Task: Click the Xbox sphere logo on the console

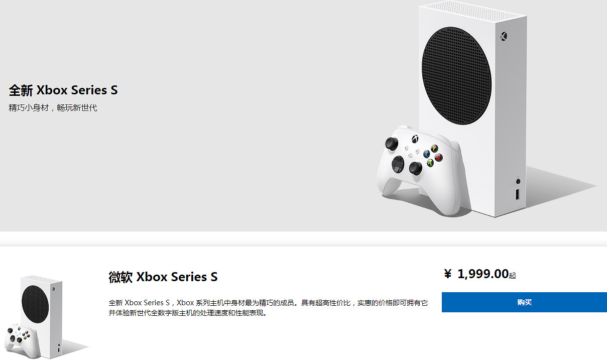Action: click(503, 36)
